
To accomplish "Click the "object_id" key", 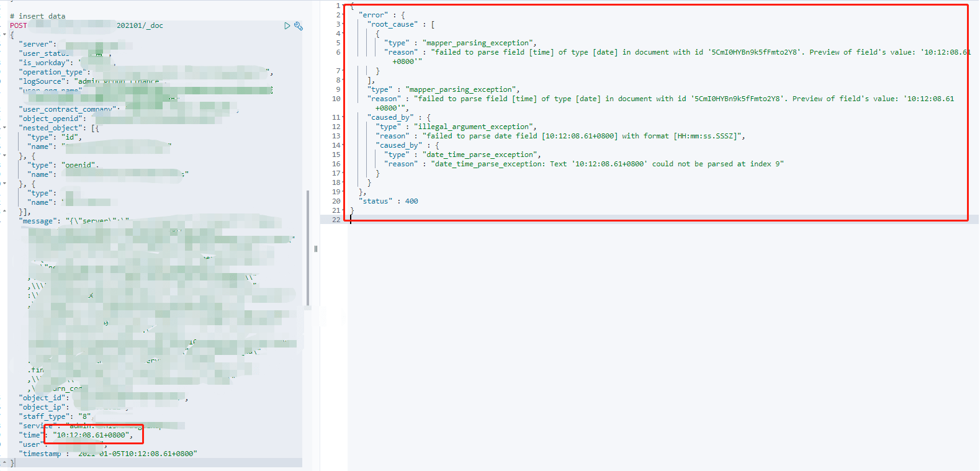I will point(42,398).
